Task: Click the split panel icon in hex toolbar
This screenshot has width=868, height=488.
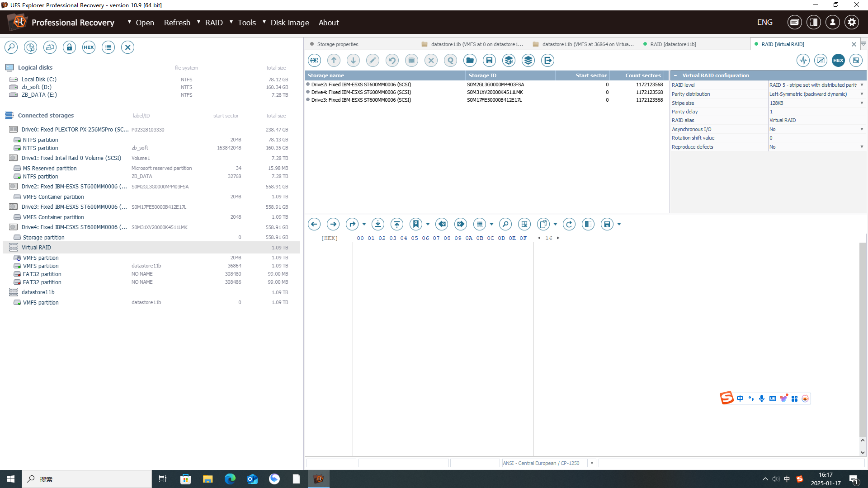Action: (x=588, y=224)
